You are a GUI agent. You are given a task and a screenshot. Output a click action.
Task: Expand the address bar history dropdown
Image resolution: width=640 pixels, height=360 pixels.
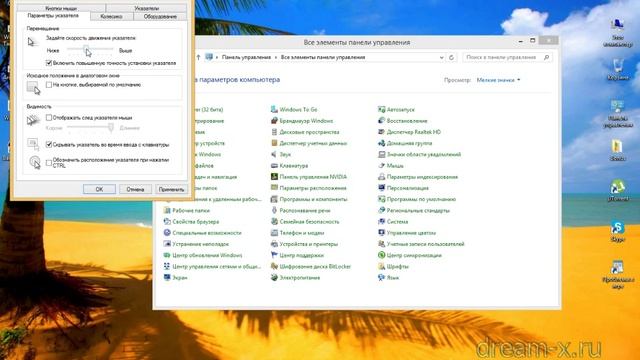point(441,58)
